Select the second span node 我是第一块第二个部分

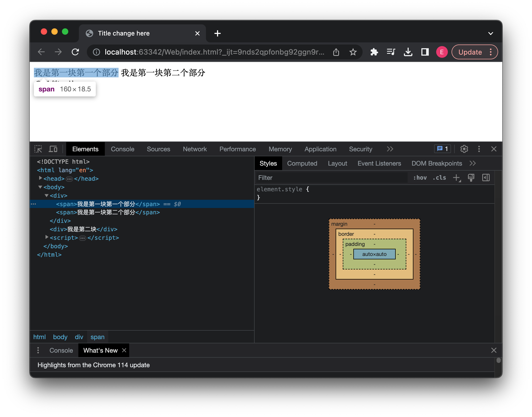click(x=108, y=212)
